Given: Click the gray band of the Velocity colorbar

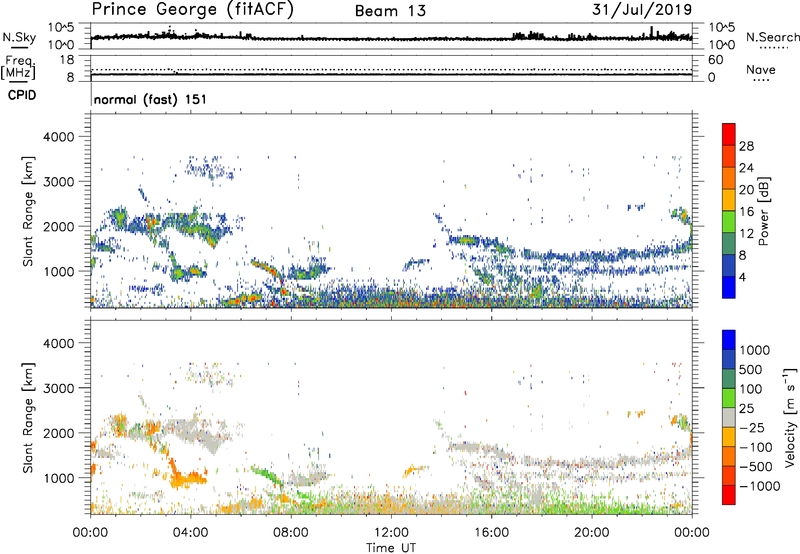Looking at the screenshot, I should click(729, 418).
